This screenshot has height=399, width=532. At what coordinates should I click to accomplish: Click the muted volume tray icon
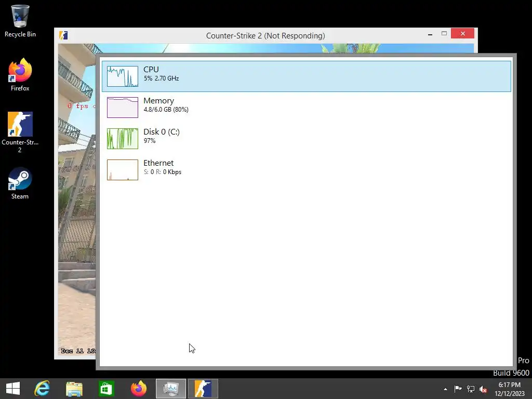pyautogui.click(x=483, y=389)
